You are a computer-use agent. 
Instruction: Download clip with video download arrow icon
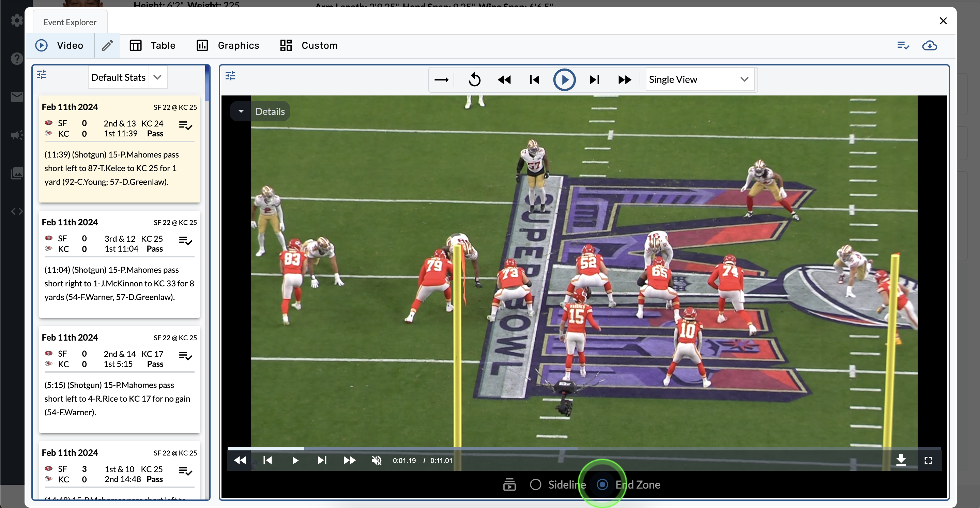(901, 460)
